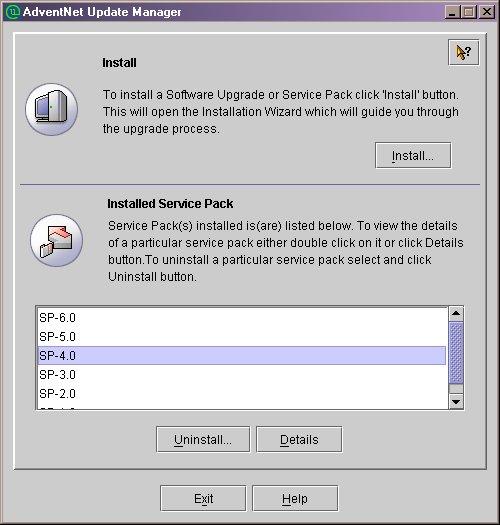The width and height of the screenshot is (500, 525).
Task: Click the scrollbar thumb of service pack list
Action: pyautogui.click(x=456, y=353)
